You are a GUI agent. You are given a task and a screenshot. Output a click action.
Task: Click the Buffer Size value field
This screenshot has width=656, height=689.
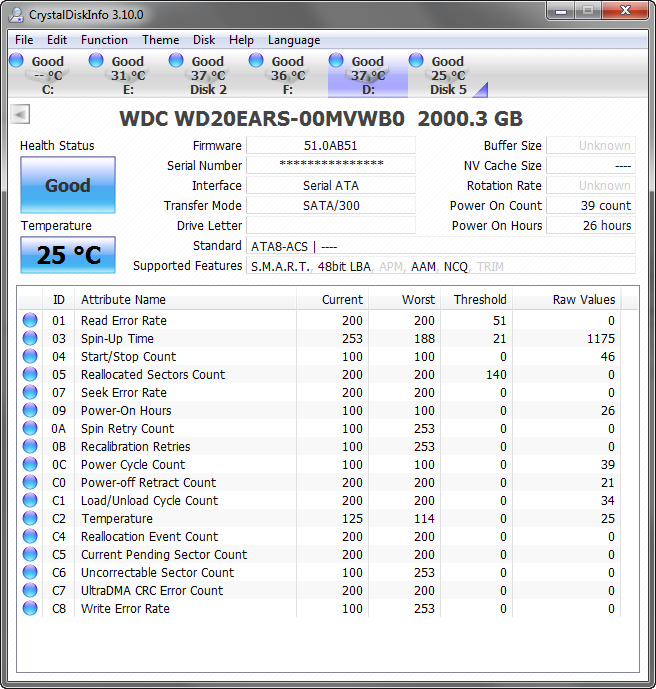point(591,145)
